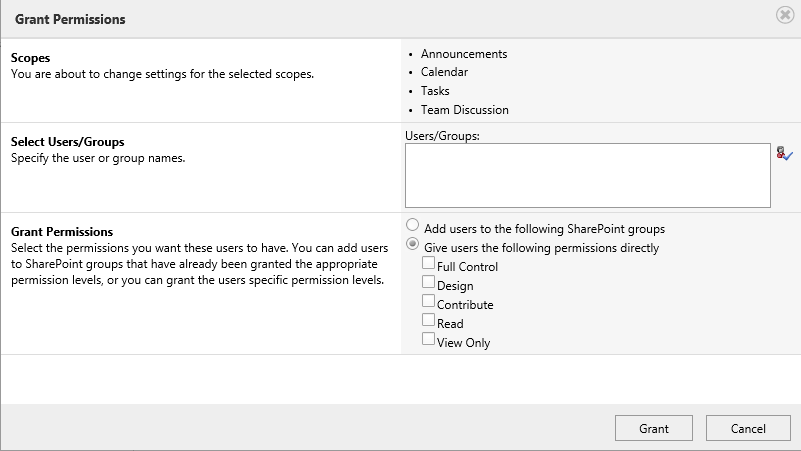The width and height of the screenshot is (801, 451).
Task: Click the Grant Permissions dialog title
Action: point(70,19)
